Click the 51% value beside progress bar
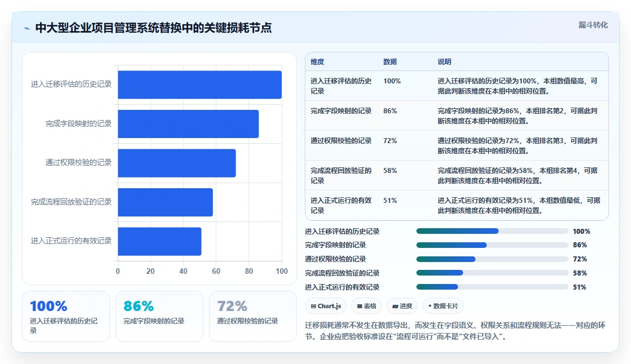The image size is (631, 364). pyautogui.click(x=580, y=287)
